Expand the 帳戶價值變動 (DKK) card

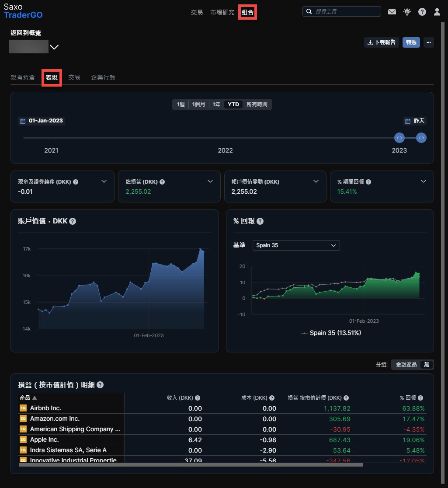click(316, 181)
